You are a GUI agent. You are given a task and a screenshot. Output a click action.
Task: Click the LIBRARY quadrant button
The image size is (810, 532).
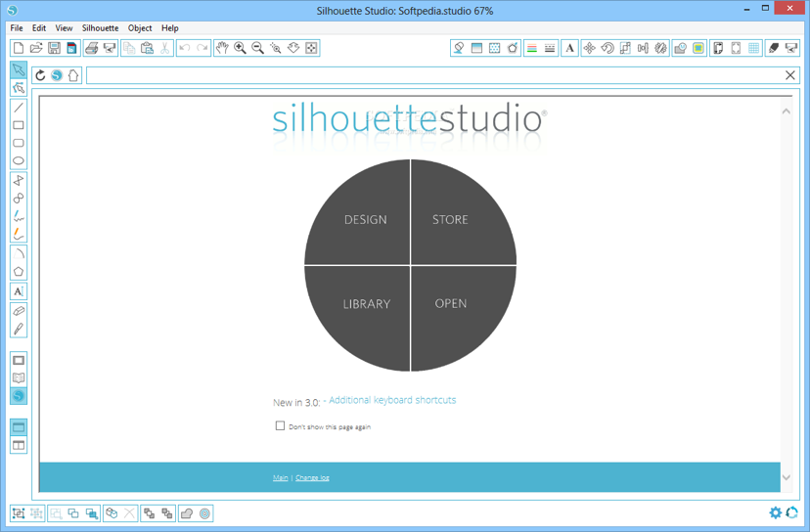coord(366,304)
